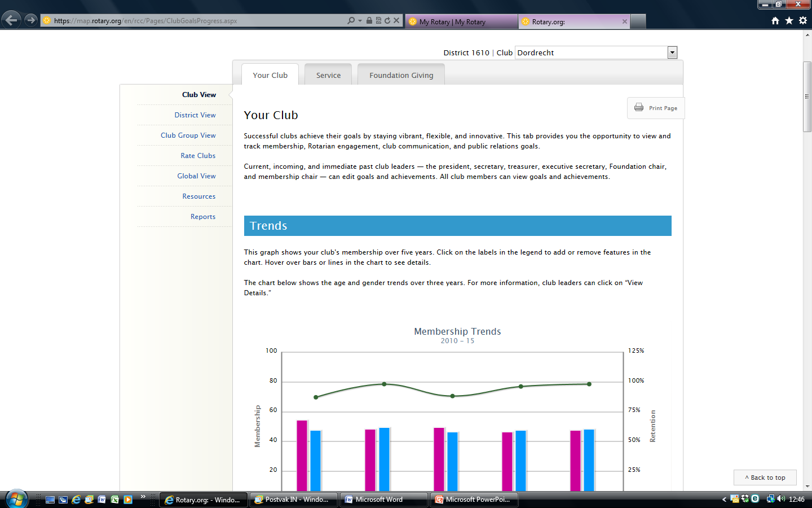
Task: Click the last blue bar in chart
Action: coord(589,460)
